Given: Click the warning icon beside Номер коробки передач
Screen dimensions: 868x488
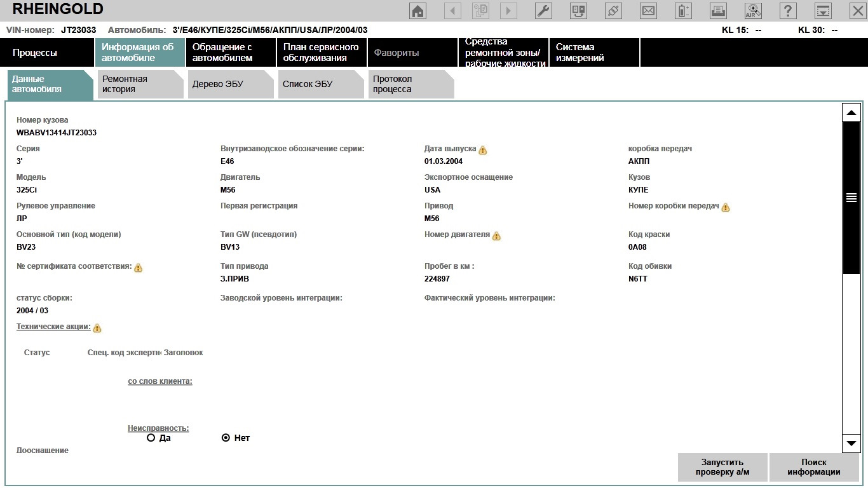Looking at the screenshot, I should click(726, 207).
